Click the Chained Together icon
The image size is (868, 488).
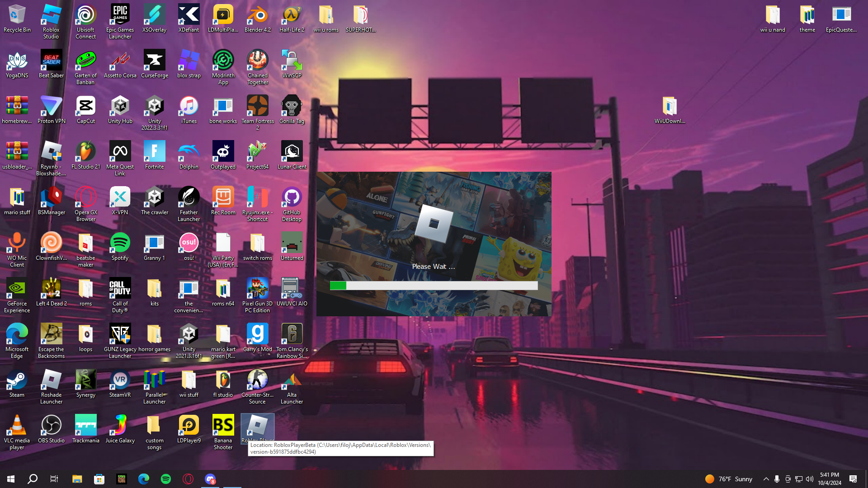(258, 68)
